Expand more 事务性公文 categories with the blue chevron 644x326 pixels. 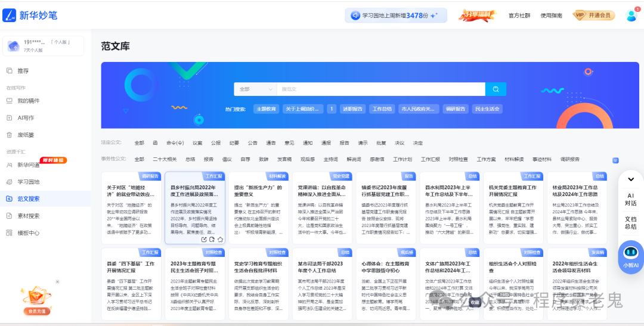click(615, 160)
